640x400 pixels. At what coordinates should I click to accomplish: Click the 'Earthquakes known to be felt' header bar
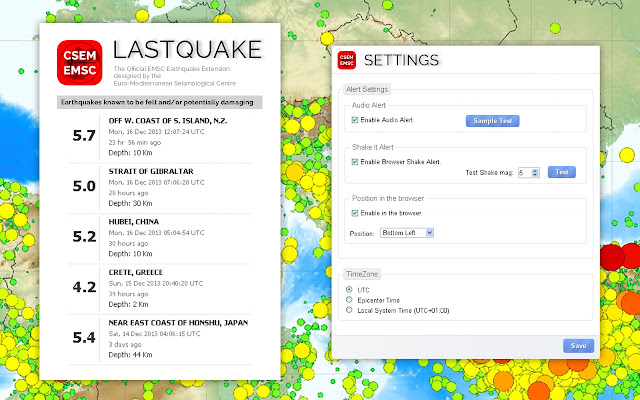pyautogui.click(x=159, y=102)
